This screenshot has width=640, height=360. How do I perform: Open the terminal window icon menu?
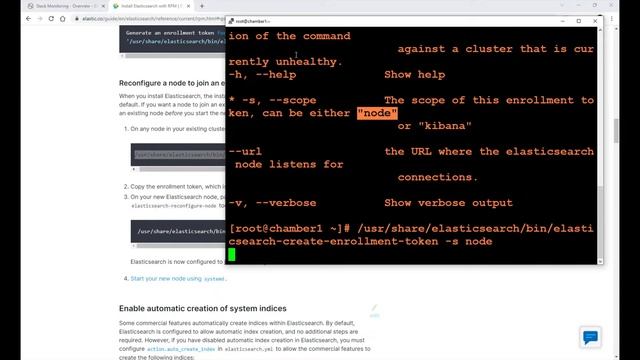pyautogui.click(x=231, y=21)
